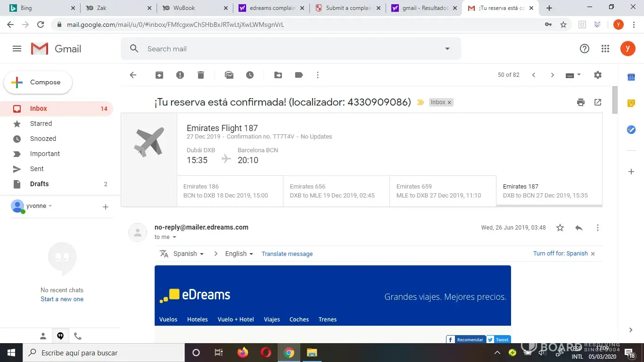Open Vuelos in eDreams email
The image size is (644, 362).
click(x=168, y=320)
